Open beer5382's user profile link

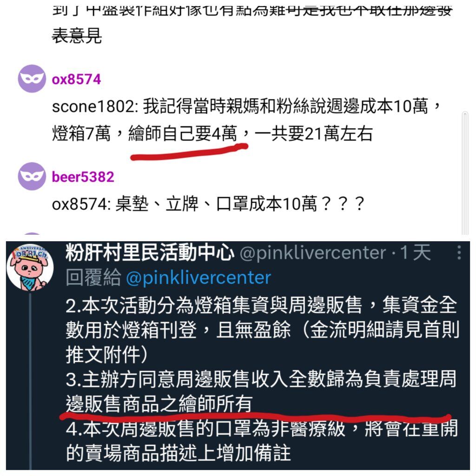click(83, 177)
